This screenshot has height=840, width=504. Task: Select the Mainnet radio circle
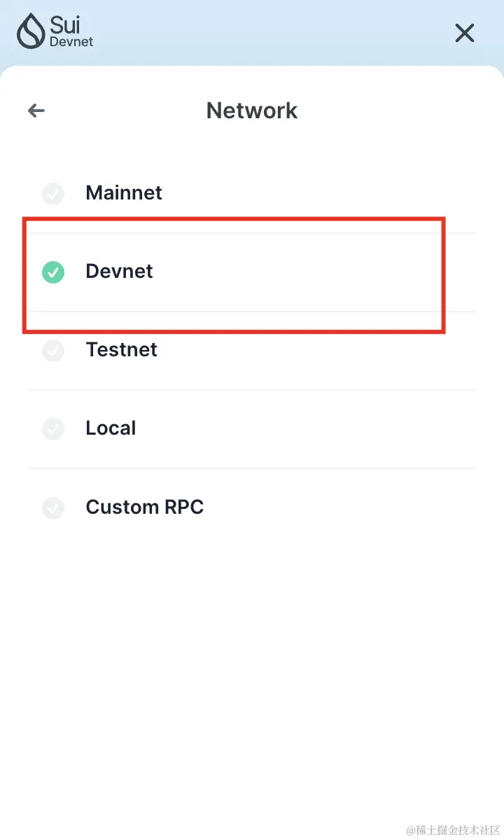pyautogui.click(x=53, y=193)
